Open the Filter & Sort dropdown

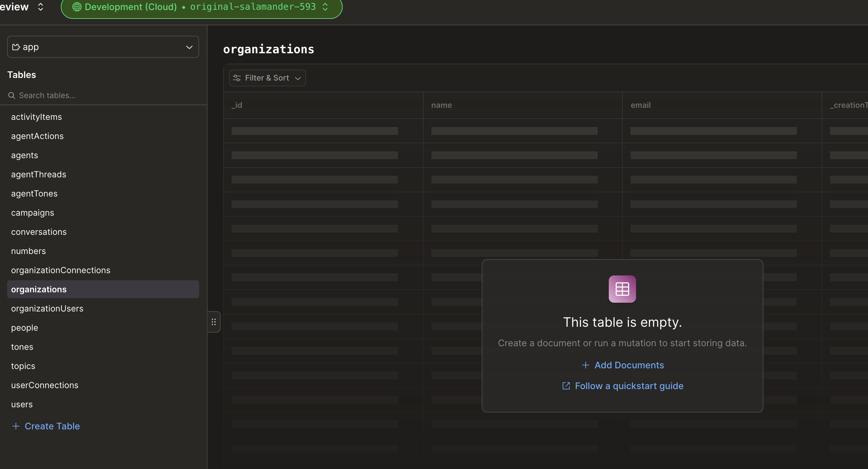point(267,78)
